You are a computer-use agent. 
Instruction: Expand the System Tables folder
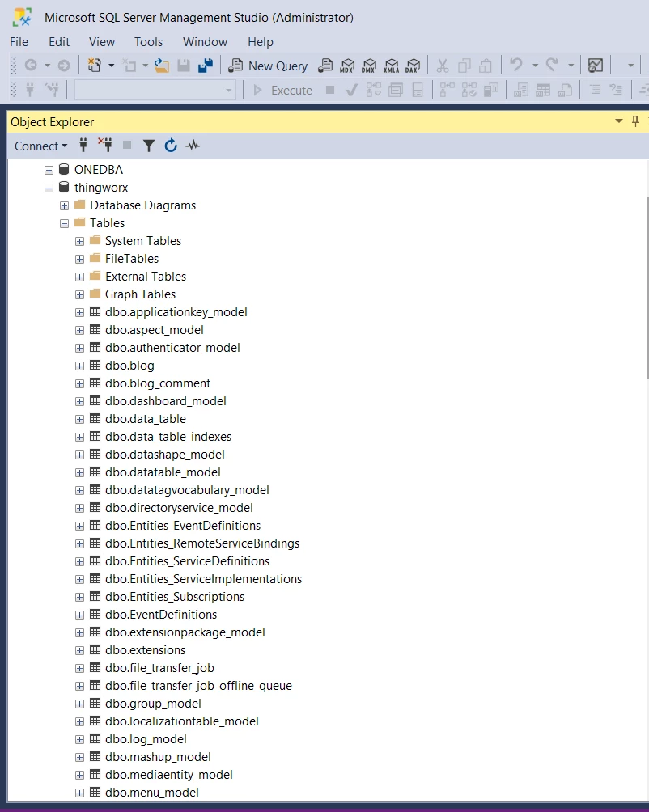(79, 241)
